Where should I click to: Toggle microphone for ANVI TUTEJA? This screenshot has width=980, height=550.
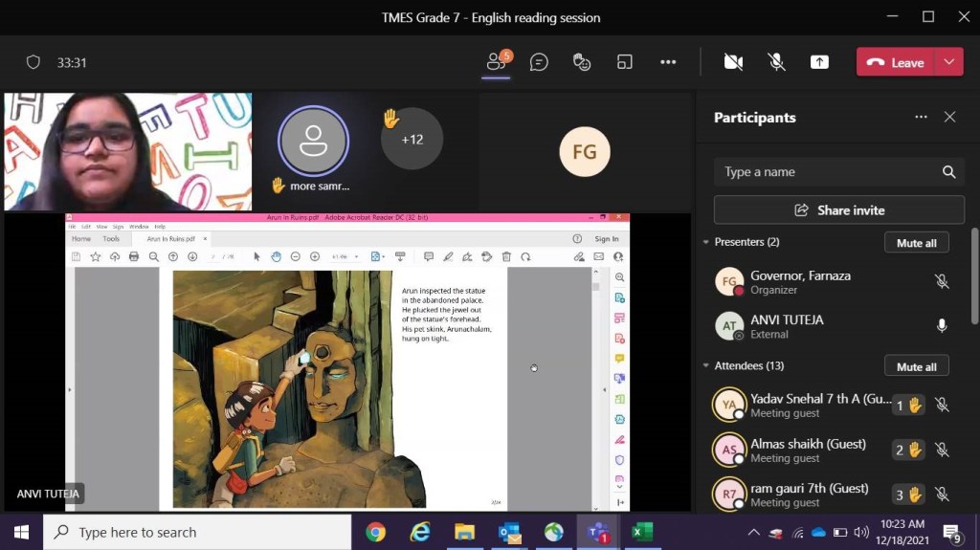(942, 326)
